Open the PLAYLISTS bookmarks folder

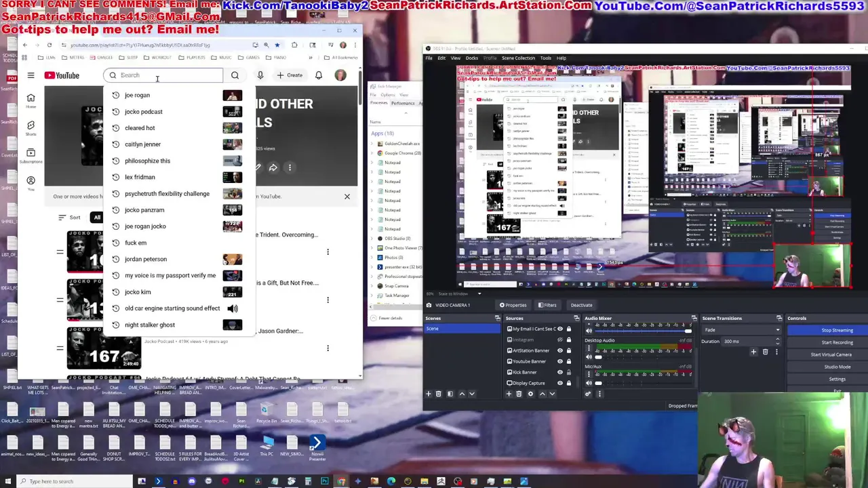(x=193, y=58)
